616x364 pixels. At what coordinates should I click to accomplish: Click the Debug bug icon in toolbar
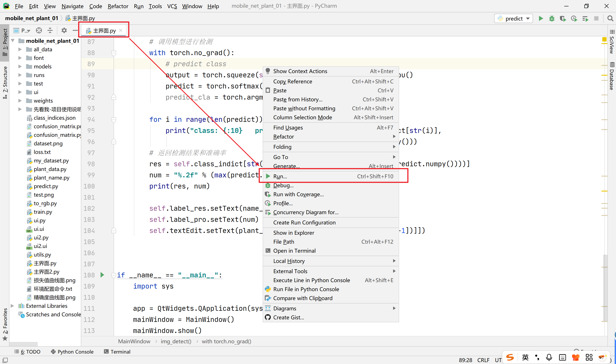552,18
